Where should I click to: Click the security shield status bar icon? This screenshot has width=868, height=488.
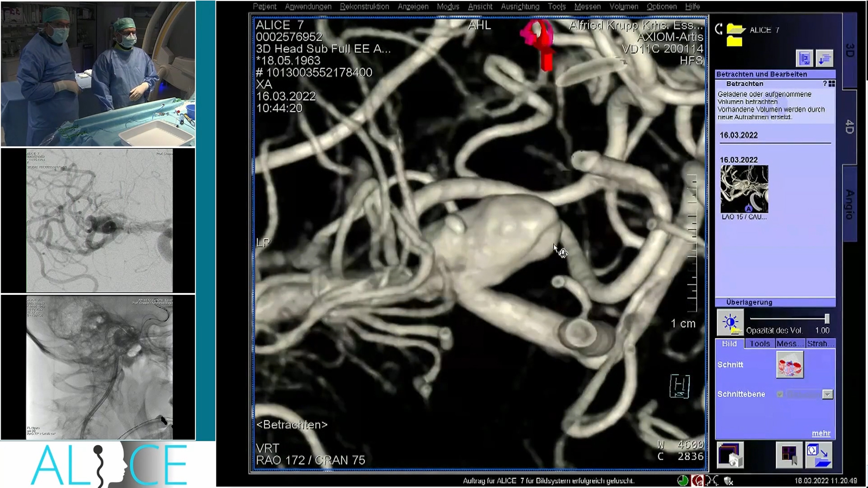click(728, 480)
